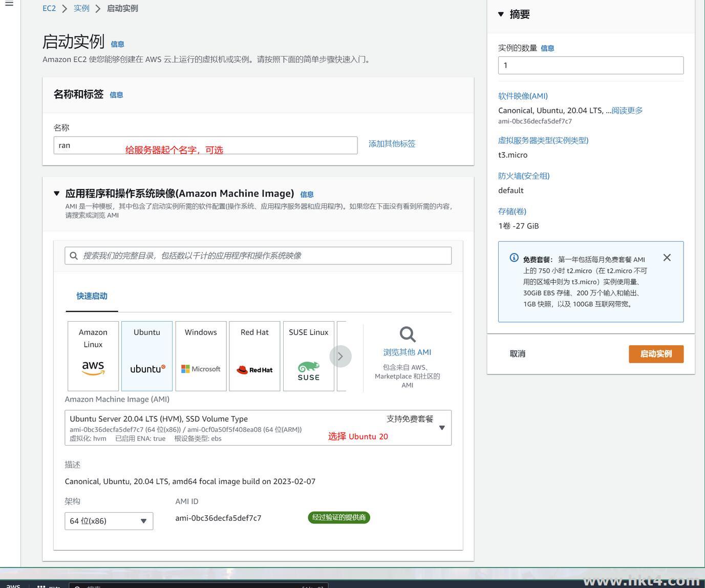Open 防火墙(安全组) summary link

pyautogui.click(x=524, y=176)
